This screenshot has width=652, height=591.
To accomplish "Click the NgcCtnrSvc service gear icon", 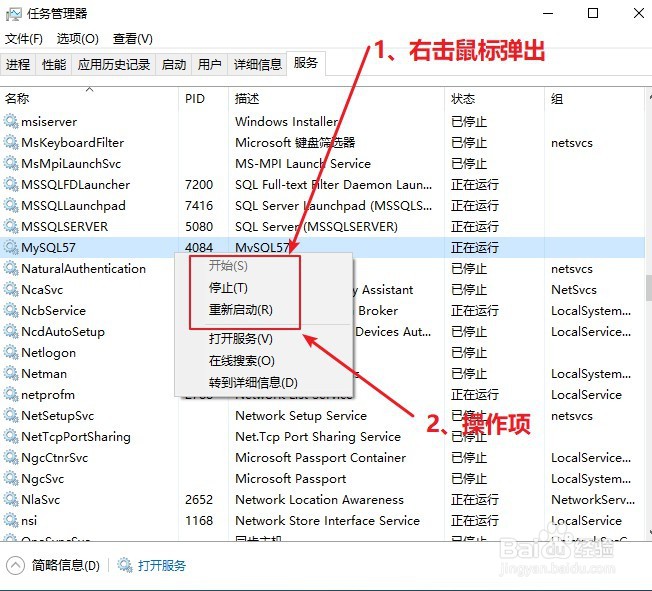I will click(x=11, y=457).
